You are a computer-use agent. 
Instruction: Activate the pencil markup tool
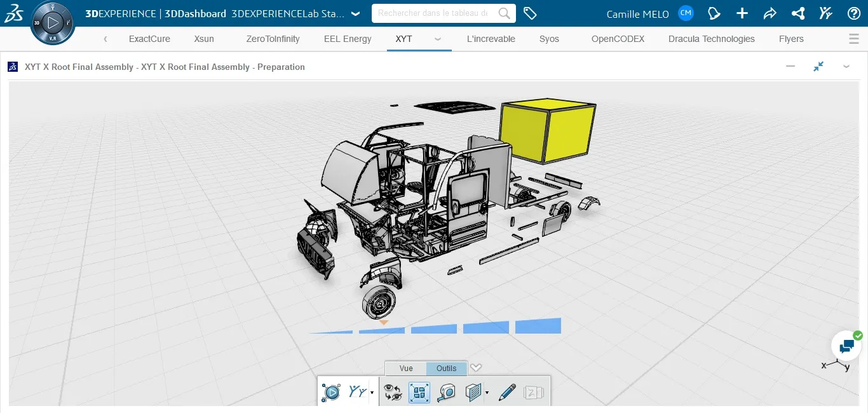506,392
